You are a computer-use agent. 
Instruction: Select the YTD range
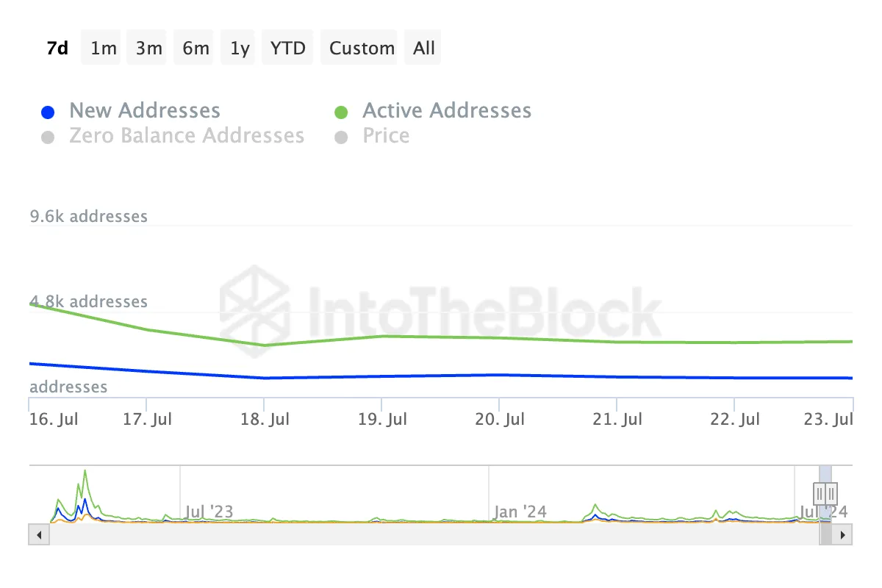coord(287,49)
